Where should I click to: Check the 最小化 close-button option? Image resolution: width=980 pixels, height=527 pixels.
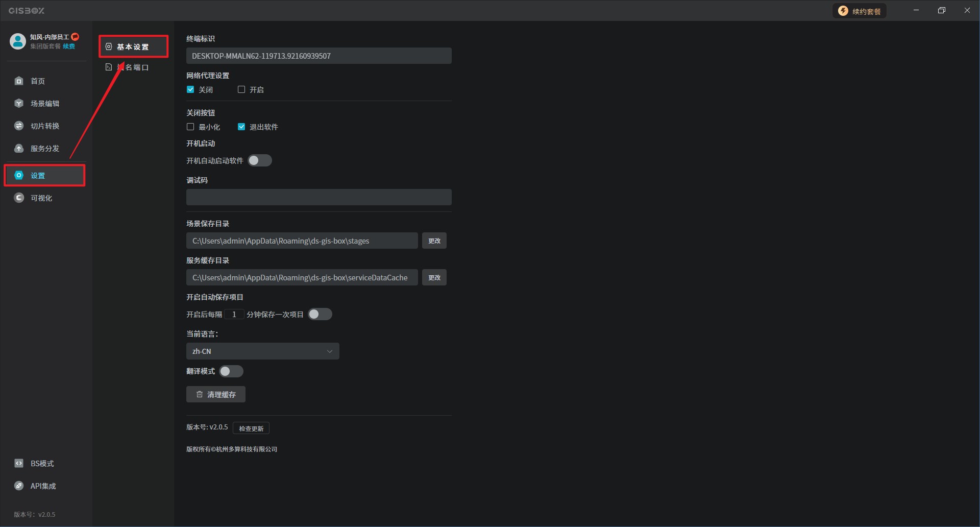click(190, 127)
